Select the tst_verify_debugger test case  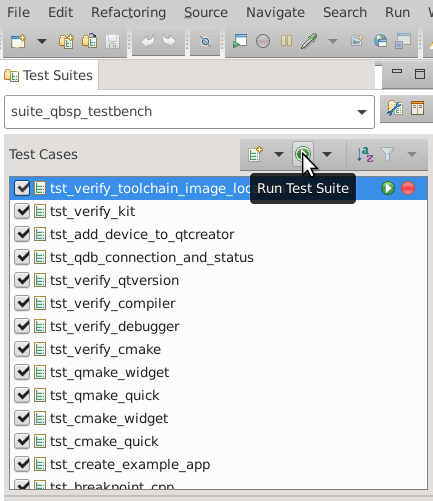pos(218,326)
